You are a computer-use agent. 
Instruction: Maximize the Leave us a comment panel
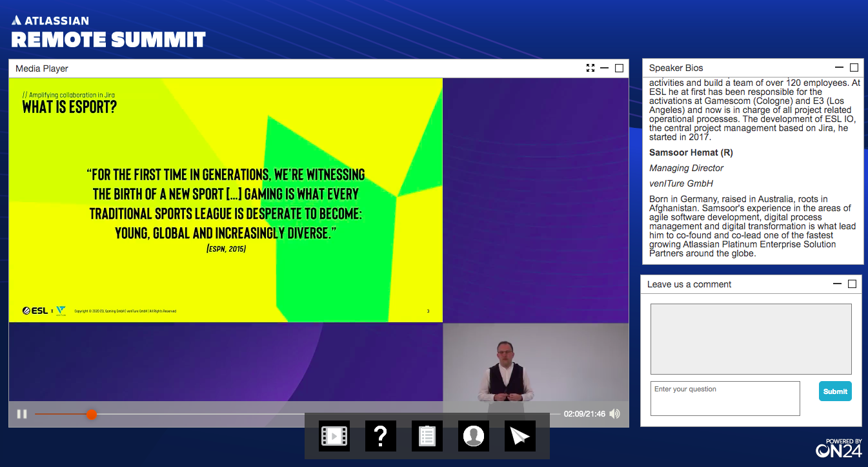852,284
